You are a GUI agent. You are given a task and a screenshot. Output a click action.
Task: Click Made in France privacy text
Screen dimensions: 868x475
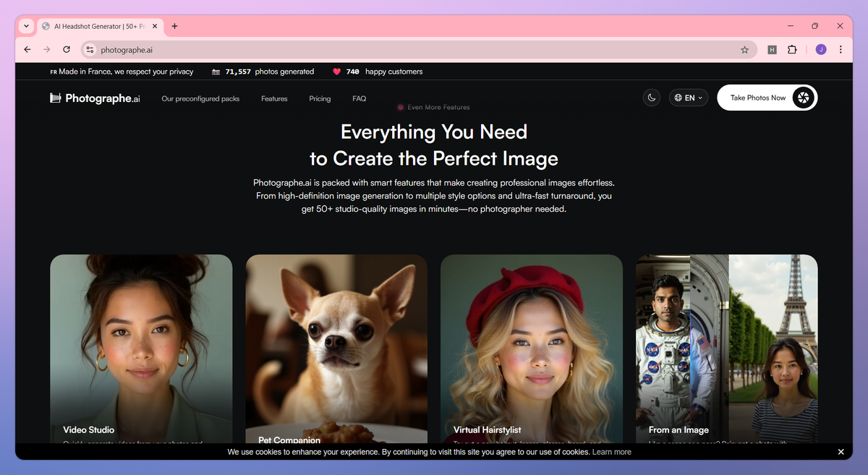(126, 72)
